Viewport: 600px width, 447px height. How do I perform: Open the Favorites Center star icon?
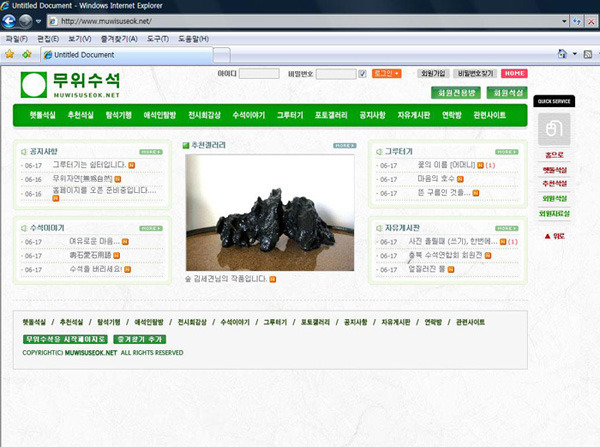tap(10, 54)
